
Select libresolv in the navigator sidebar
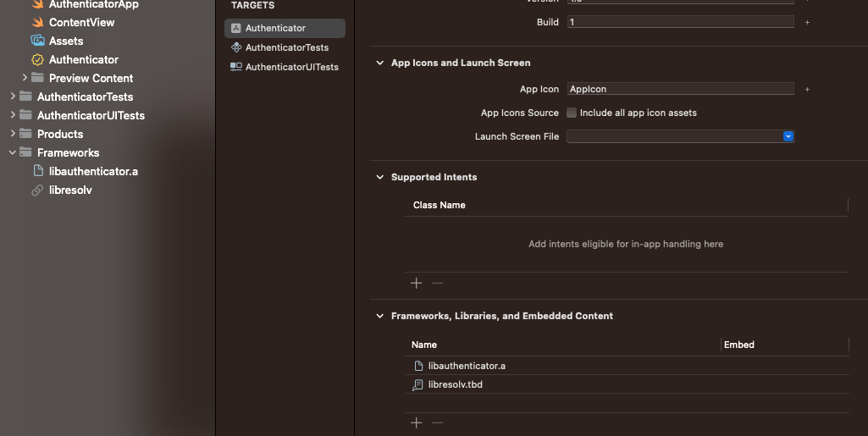(x=70, y=190)
